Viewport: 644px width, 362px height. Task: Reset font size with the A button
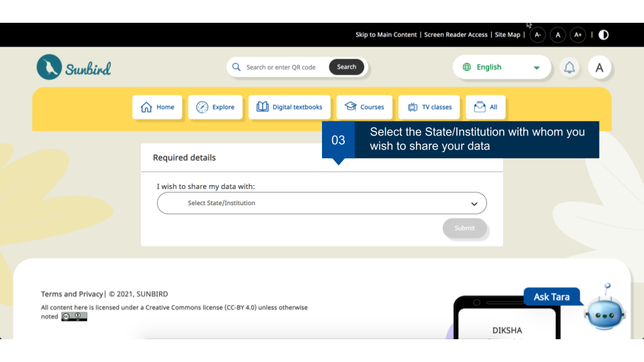click(x=557, y=35)
